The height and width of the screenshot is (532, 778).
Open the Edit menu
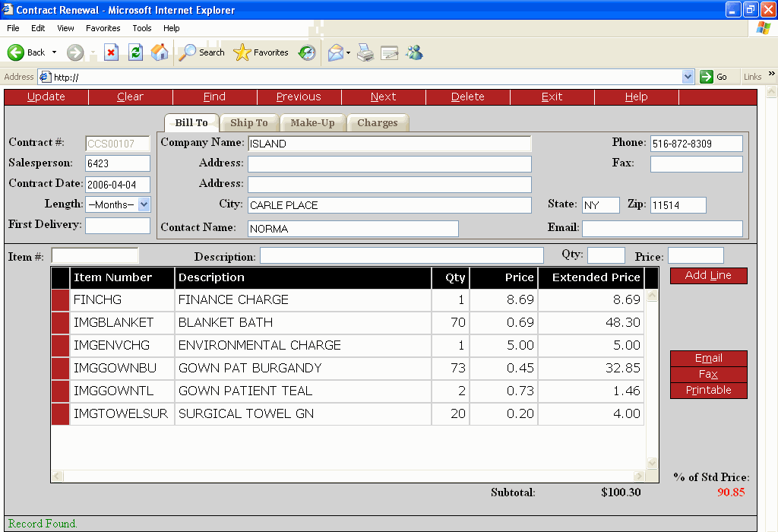coord(38,28)
